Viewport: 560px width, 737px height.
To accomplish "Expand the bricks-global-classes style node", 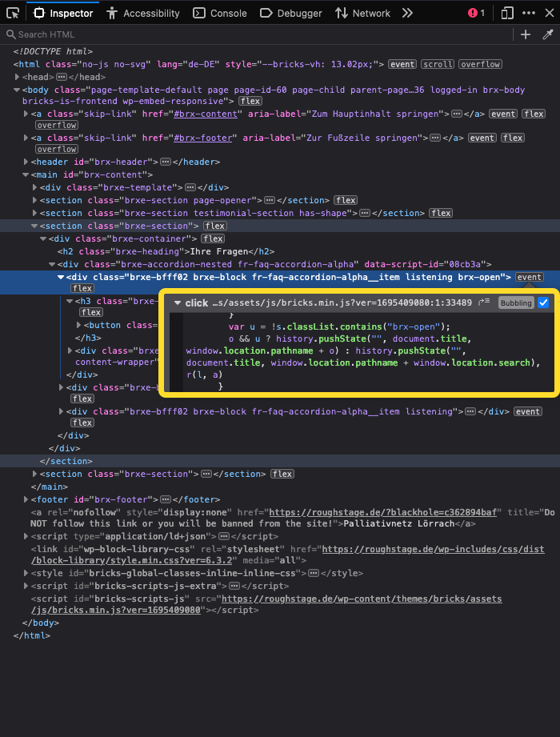I will click(x=26, y=573).
